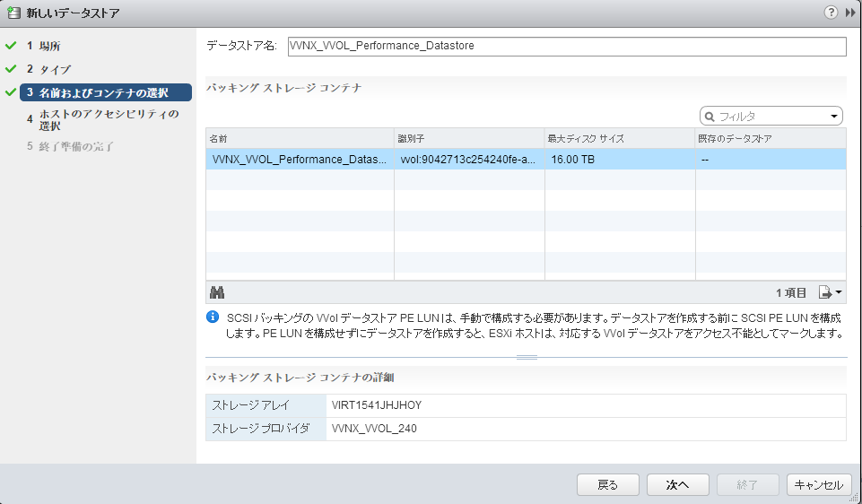Click the export list icon

coord(830,292)
